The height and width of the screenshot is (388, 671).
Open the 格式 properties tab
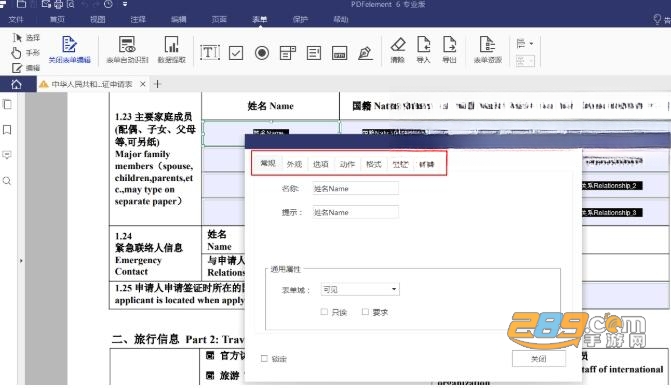click(374, 164)
